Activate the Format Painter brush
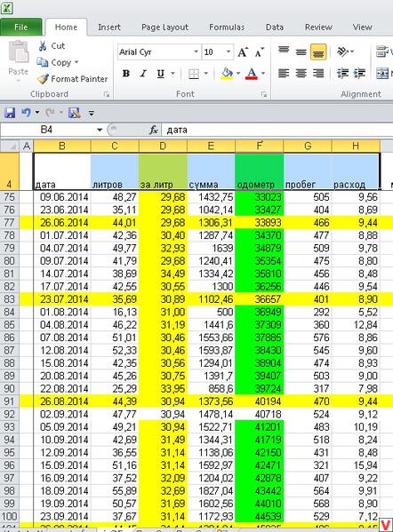The height and width of the screenshot is (532, 393). coord(43,79)
